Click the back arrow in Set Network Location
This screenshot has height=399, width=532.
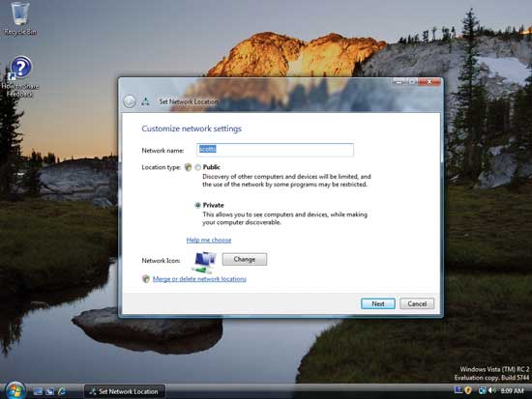pyautogui.click(x=130, y=101)
